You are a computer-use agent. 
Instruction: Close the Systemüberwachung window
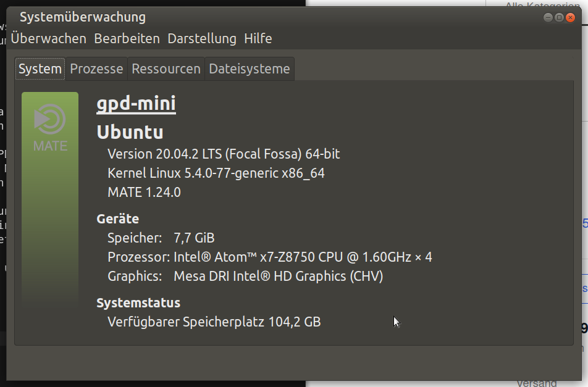pos(570,17)
